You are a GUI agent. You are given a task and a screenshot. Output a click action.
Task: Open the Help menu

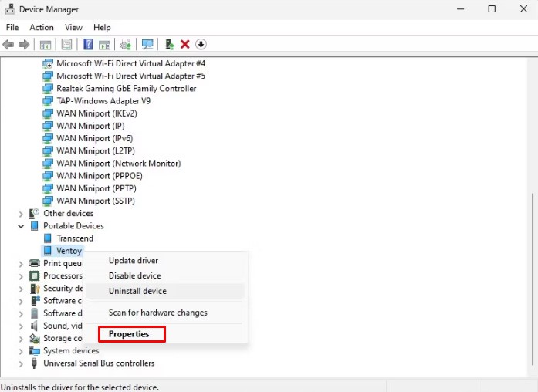[x=102, y=28]
